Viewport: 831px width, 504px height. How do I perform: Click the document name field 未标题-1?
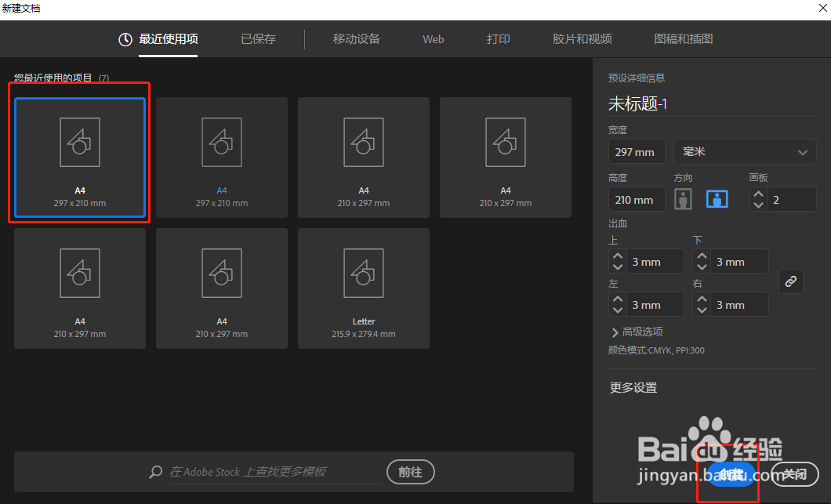pyautogui.click(x=712, y=104)
